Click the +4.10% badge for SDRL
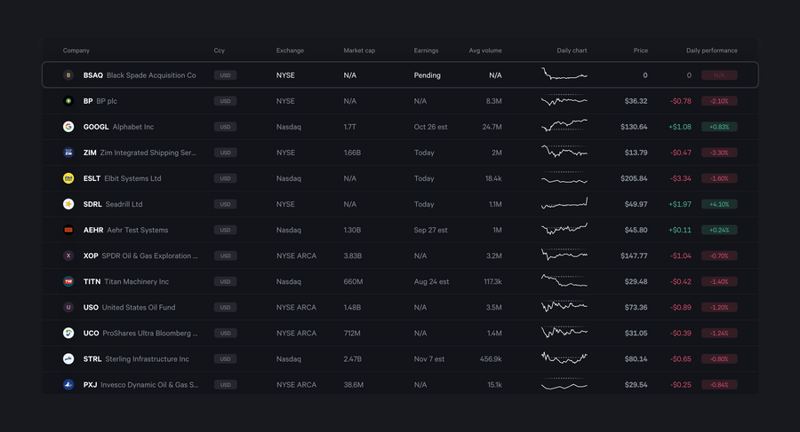Image resolution: width=800 pixels, height=432 pixels. pyautogui.click(x=719, y=204)
